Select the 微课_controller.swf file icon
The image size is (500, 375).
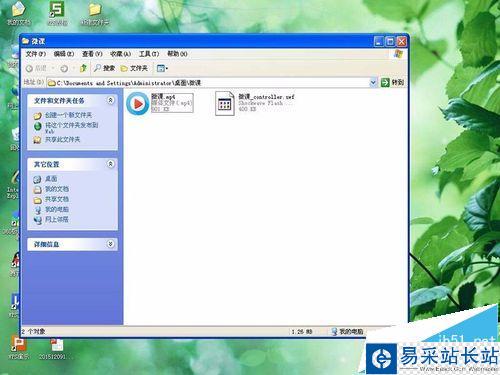[225, 104]
